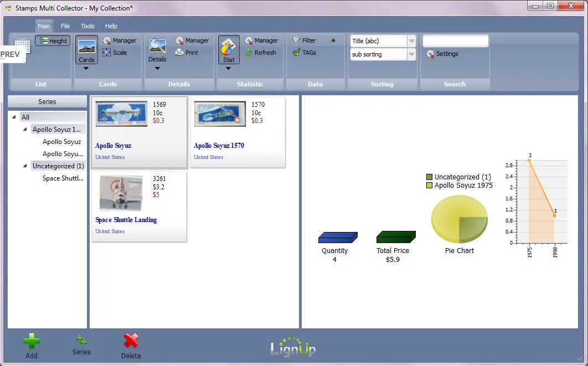The width and height of the screenshot is (588, 366).
Task: Click the blue Quantity bar
Action: [x=338, y=238]
